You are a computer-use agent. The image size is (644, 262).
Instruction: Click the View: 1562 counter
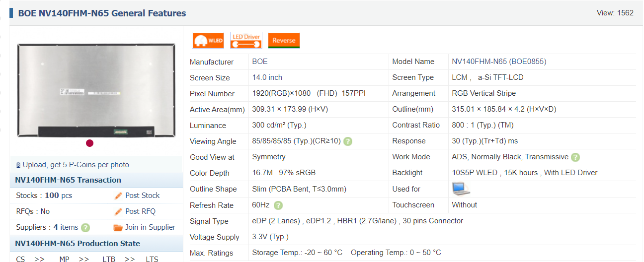615,13
